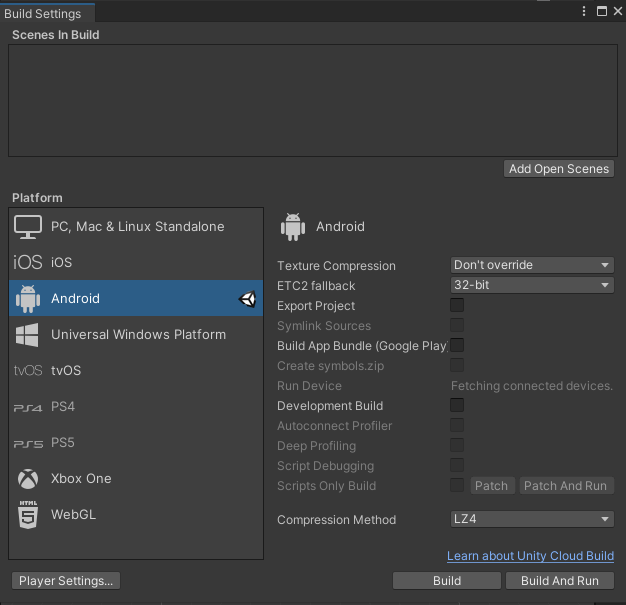Click the Scenes In Build heading
This screenshot has width=626, height=605.
[55, 35]
